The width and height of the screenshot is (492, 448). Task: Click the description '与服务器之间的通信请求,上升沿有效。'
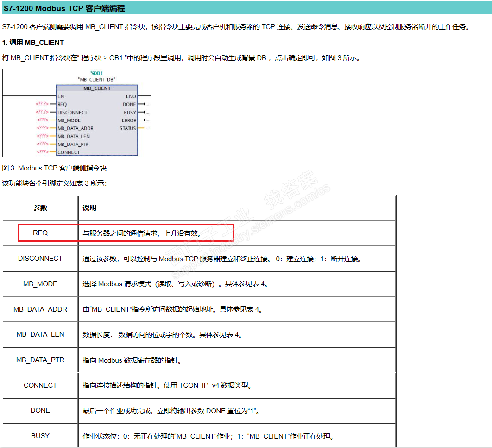(x=142, y=233)
